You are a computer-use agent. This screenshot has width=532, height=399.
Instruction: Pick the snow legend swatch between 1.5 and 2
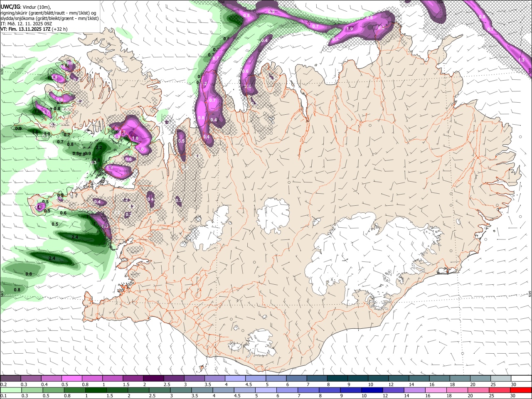[133, 379]
